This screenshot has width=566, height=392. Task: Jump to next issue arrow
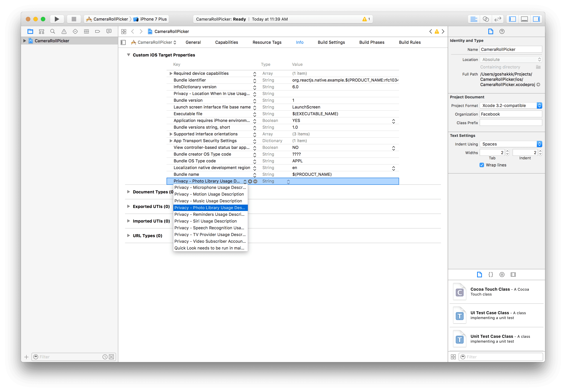443,31
